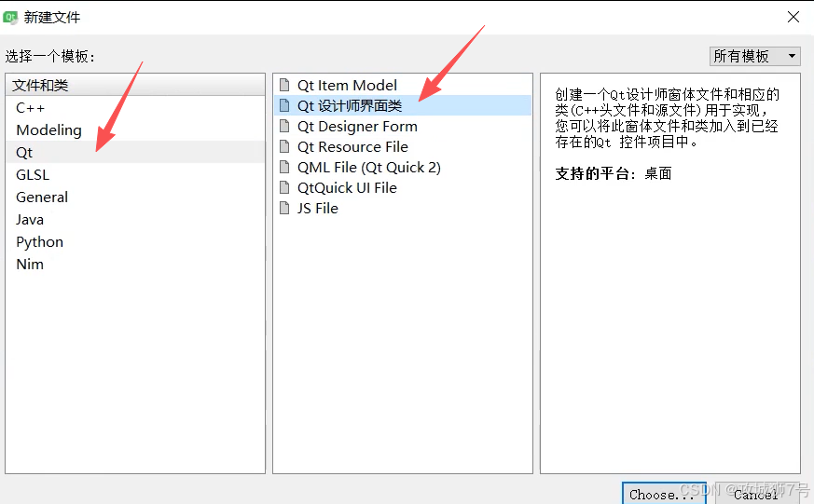The image size is (814, 504).
Task: Select the Java category
Action: [135, 219]
